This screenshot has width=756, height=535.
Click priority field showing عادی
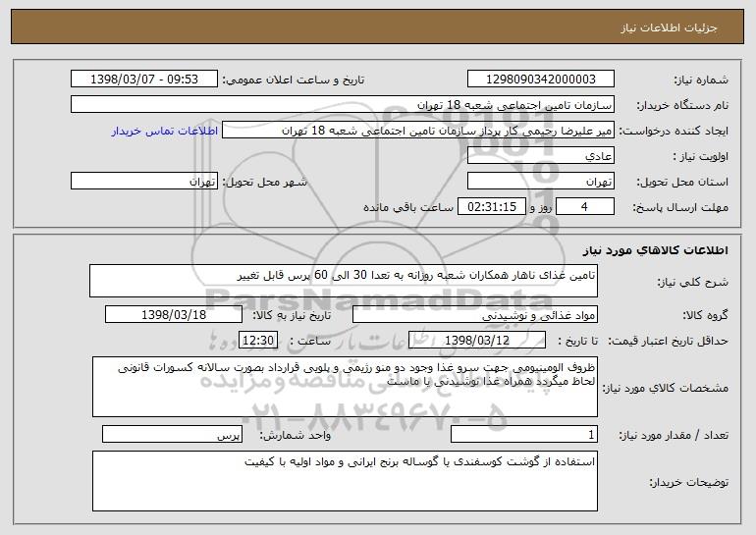tap(540, 156)
